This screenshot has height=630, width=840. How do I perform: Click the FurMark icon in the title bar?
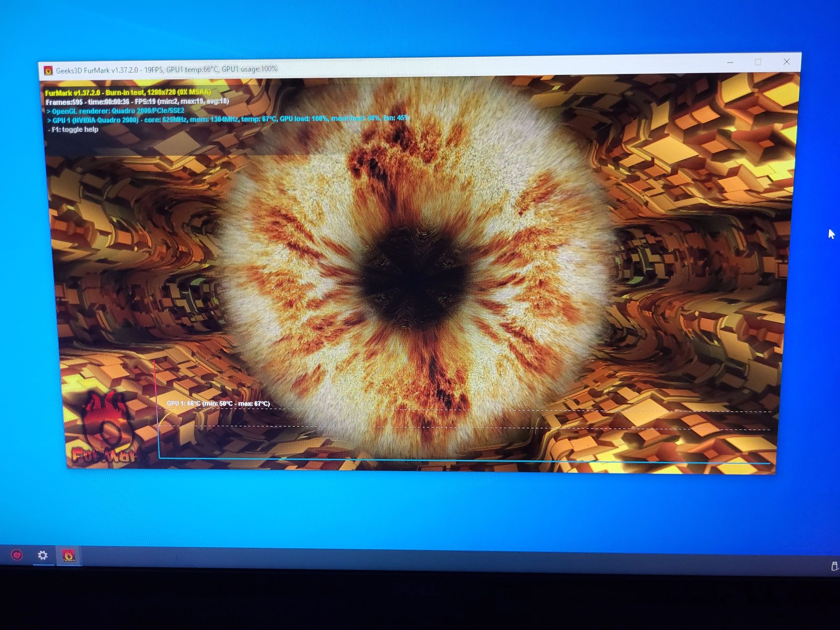pyautogui.click(x=48, y=70)
